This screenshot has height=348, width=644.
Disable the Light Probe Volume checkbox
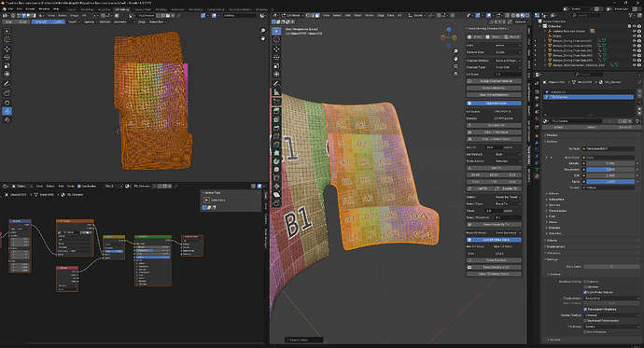click(585, 292)
